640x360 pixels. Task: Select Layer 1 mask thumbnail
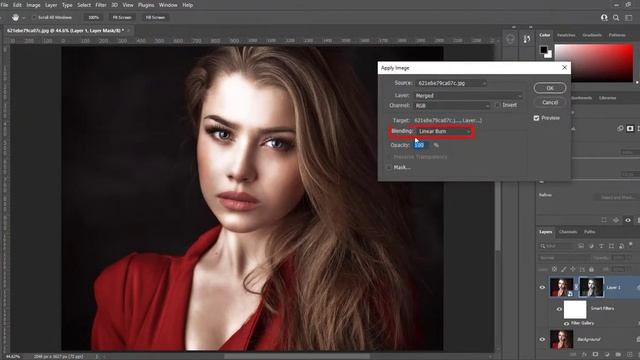point(591,287)
